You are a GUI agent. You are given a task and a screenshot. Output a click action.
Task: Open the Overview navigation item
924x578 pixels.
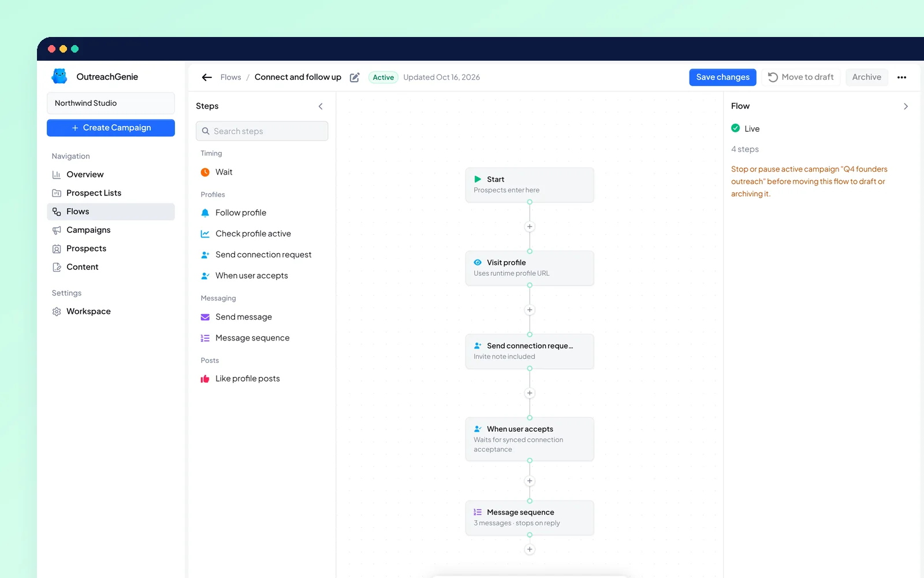tap(111, 175)
